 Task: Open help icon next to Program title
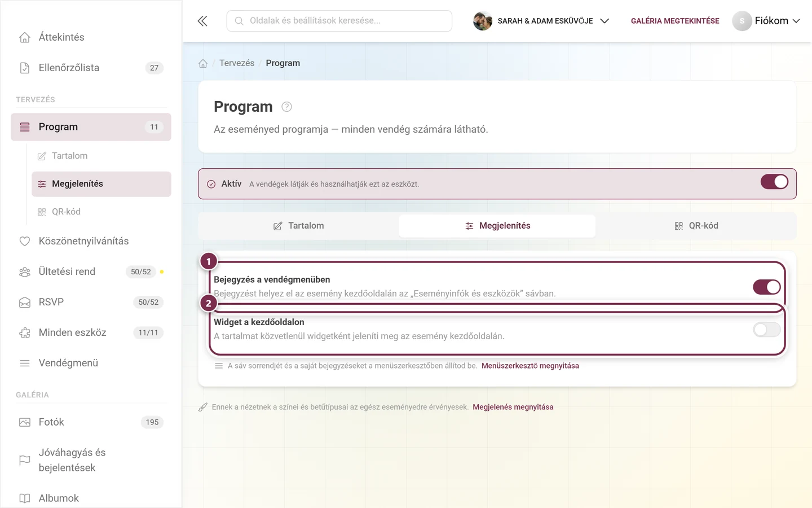(286, 107)
